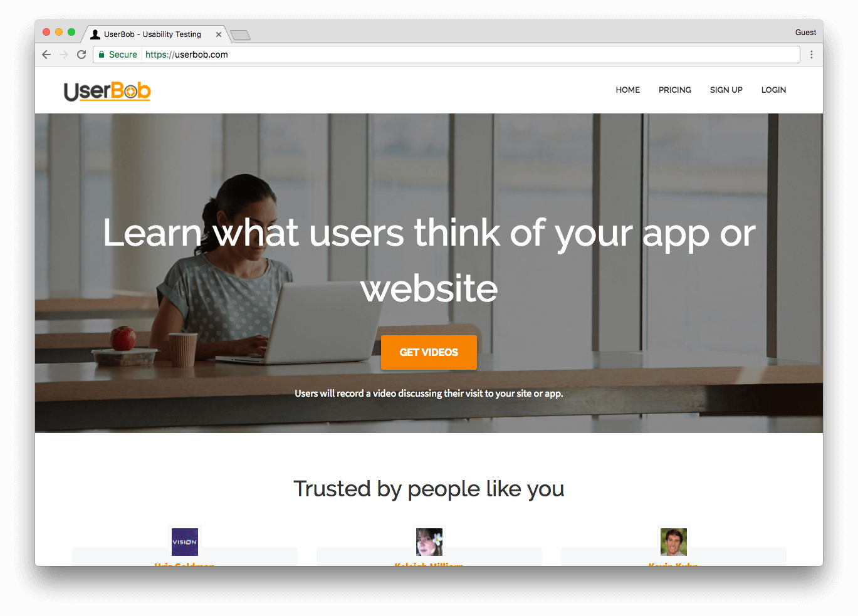Close the UserBob tab

(x=219, y=34)
